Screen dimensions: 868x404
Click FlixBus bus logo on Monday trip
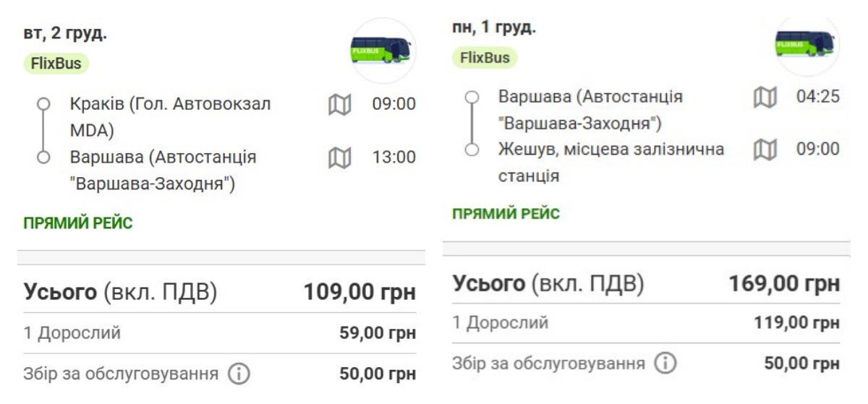(806, 43)
